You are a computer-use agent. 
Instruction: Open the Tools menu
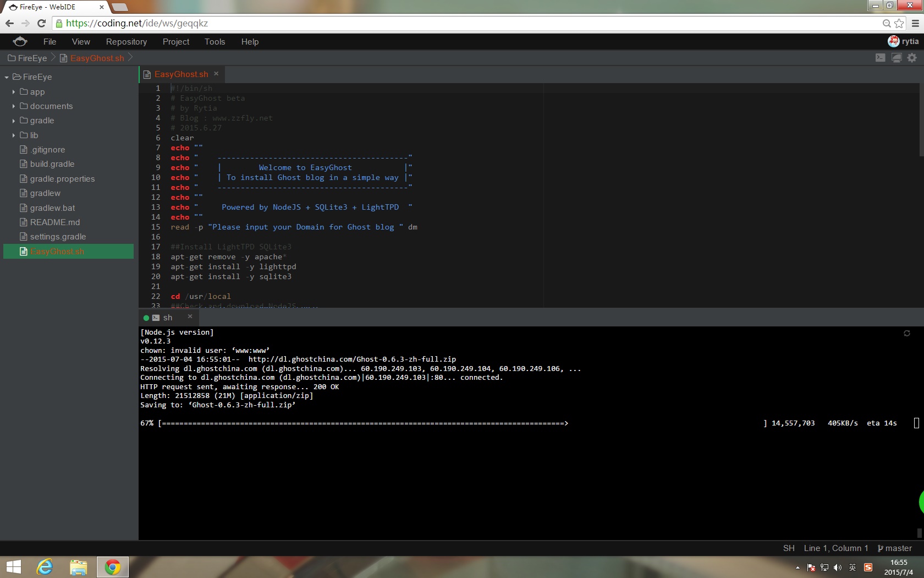pos(215,42)
